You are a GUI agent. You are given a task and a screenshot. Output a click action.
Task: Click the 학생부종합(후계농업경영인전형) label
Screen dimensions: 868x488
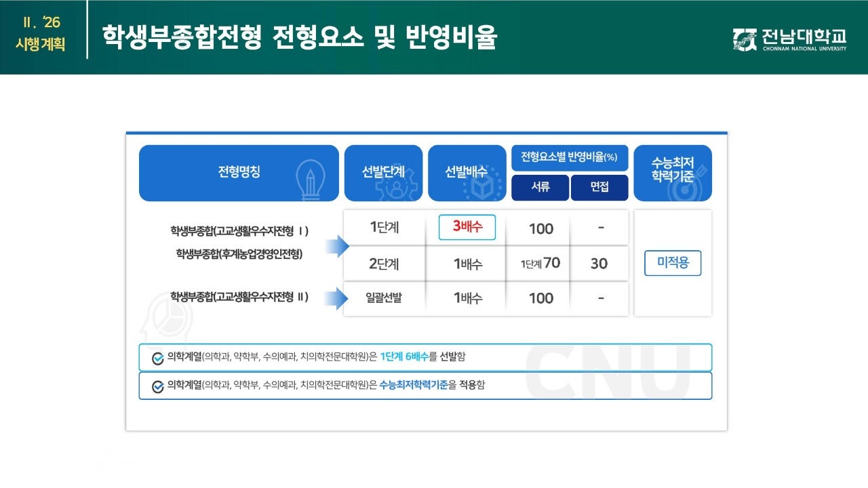tap(239, 254)
